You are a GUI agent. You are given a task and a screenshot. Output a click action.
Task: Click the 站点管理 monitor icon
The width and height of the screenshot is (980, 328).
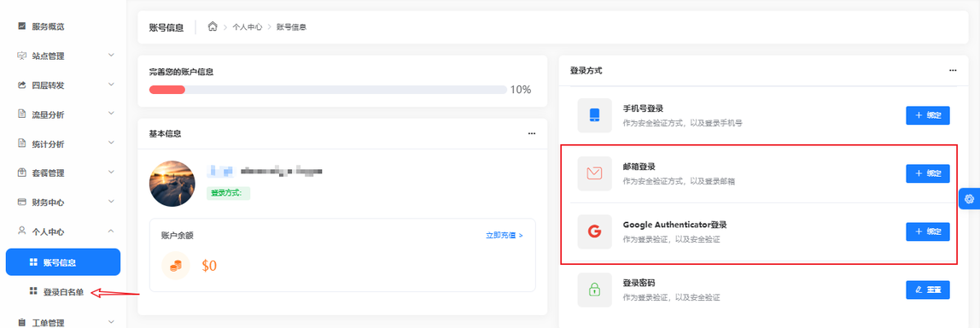click(x=22, y=56)
